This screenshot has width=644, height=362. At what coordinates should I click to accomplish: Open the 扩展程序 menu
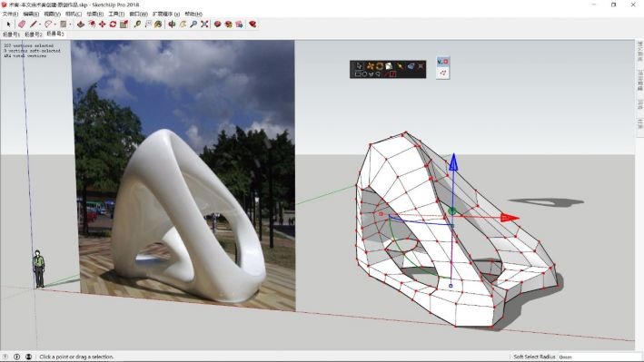[x=166, y=14]
